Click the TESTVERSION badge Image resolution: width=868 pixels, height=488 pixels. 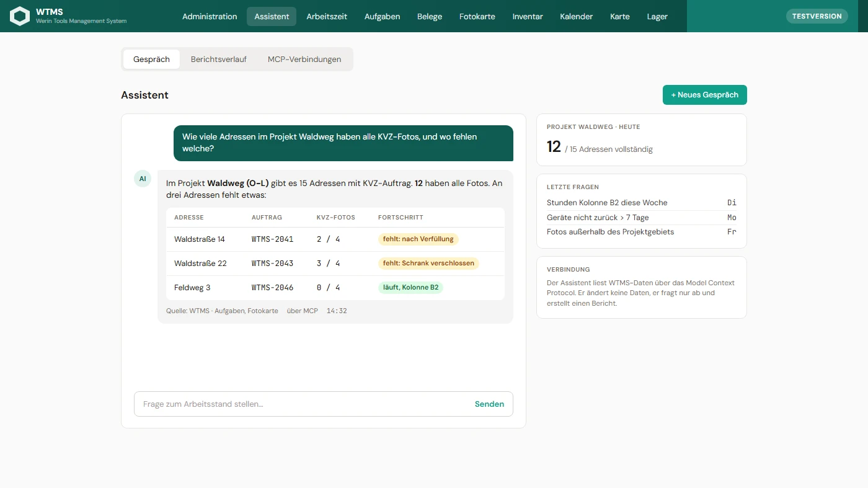[817, 16]
